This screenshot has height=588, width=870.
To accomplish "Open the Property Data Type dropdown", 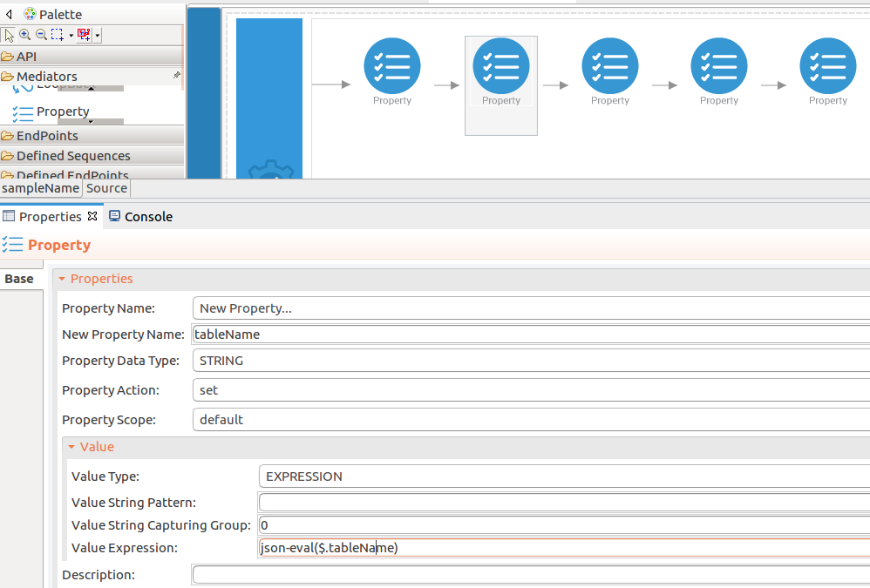I will coord(531,361).
